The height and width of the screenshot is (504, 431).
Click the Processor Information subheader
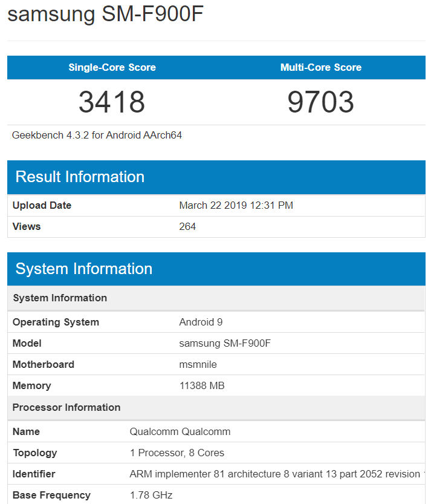tap(216, 408)
